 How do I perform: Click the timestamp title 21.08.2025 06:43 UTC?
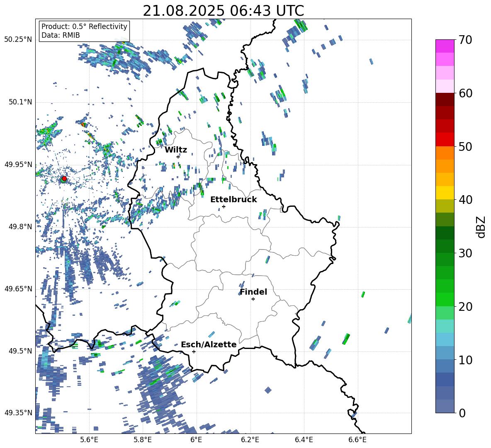[x=223, y=11]
